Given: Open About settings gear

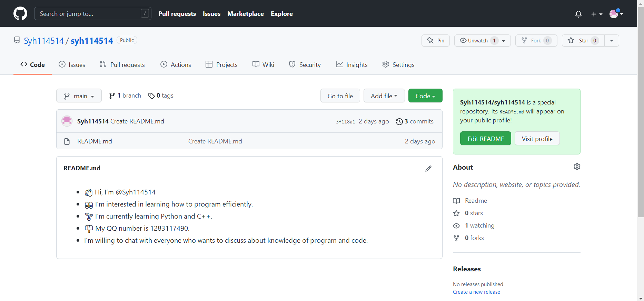Looking at the screenshot, I should point(577,167).
